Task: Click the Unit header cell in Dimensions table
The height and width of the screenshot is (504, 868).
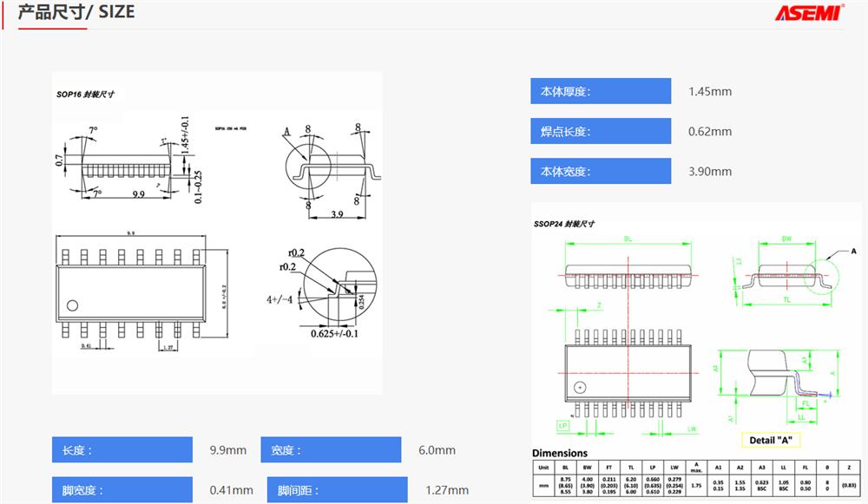Action: pyautogui.click(x=543, y=468)
